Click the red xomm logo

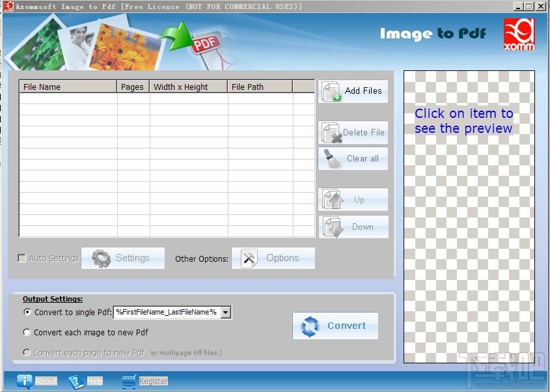[519, 35]
